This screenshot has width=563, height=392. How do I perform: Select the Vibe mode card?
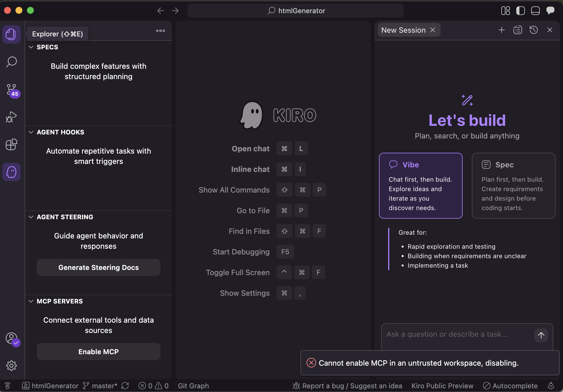coord(421,186)
